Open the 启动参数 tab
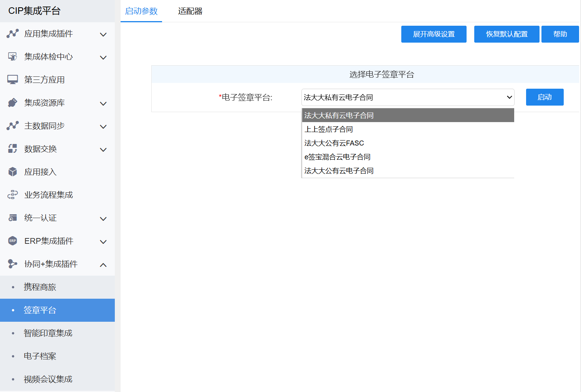581x392 pixels. click(141, 11)
